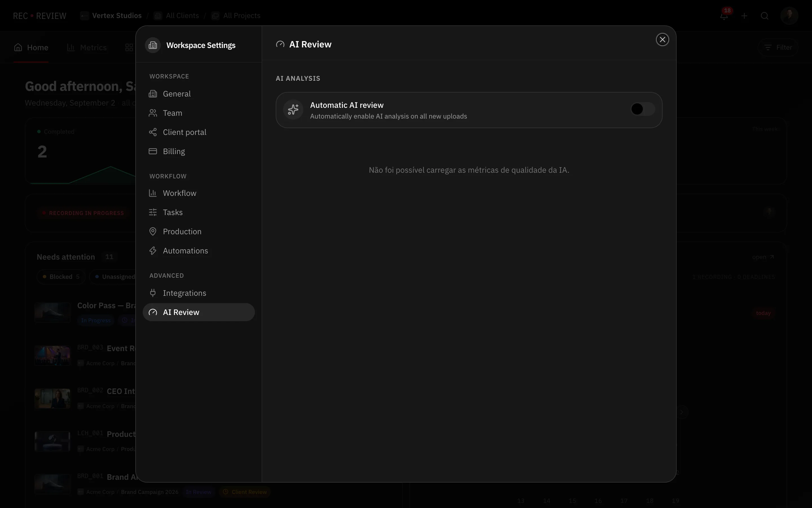
Task: Click the LCH_001 Product thumbnail
Action: (x=53, y=441)
